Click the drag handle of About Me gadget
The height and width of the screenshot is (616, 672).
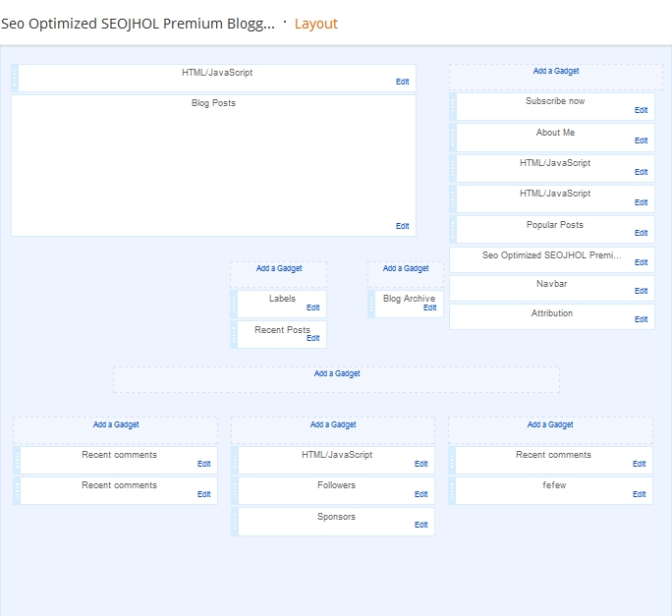[x=453, y=138]
